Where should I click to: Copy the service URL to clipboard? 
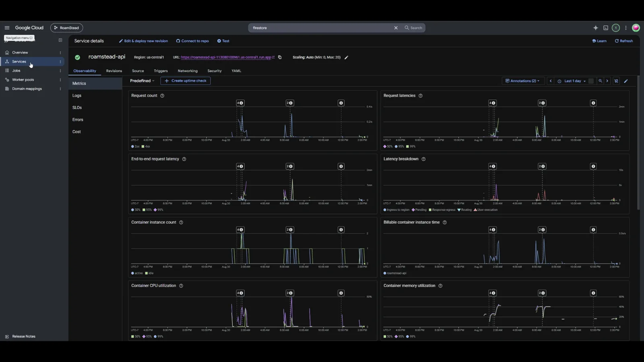280,57
